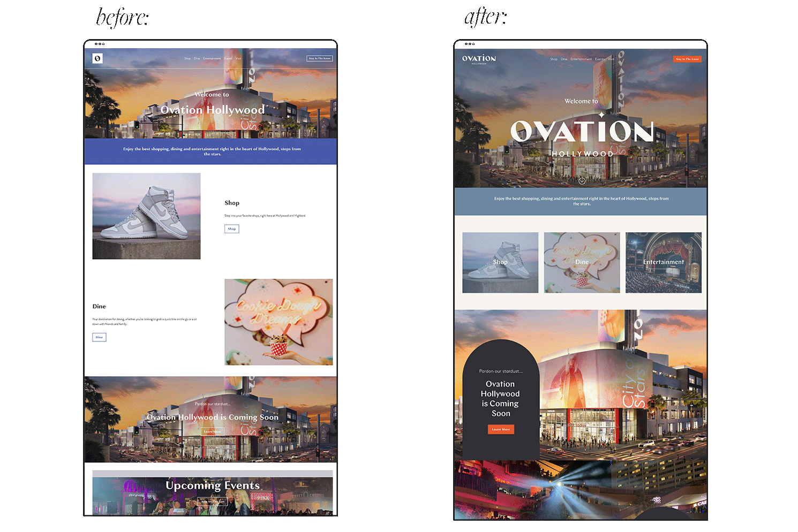Click Stay In The Know in the before header
This screenshot has height=532, width=798.
pos(320,58)
